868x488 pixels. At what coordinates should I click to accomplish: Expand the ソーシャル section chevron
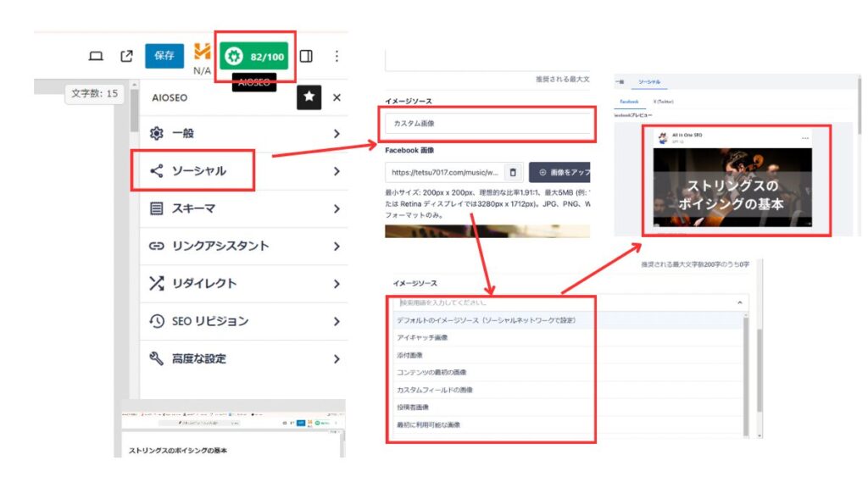pos(337,171)
